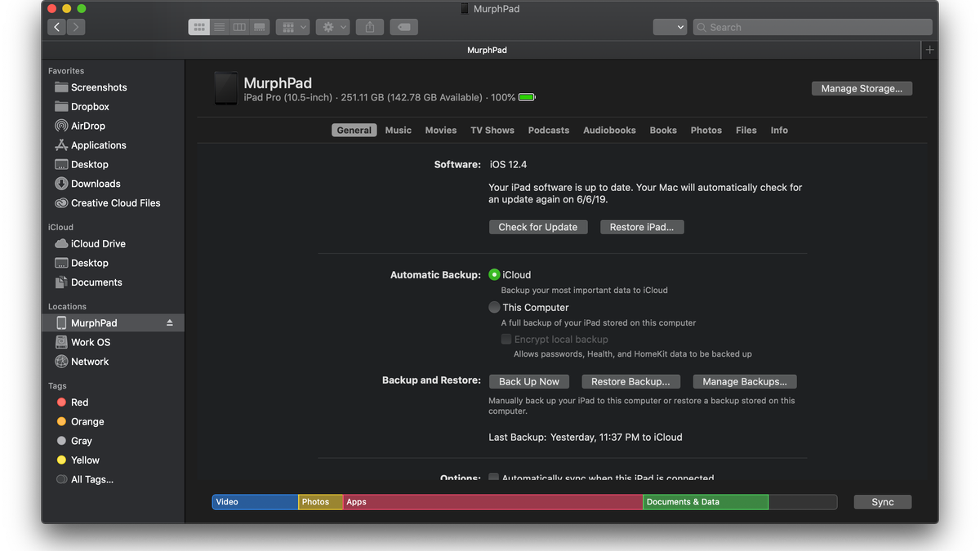The height and width of the screenshot is (551, 980).
Task: Switch to the Music tab
Action: (399, 130)
